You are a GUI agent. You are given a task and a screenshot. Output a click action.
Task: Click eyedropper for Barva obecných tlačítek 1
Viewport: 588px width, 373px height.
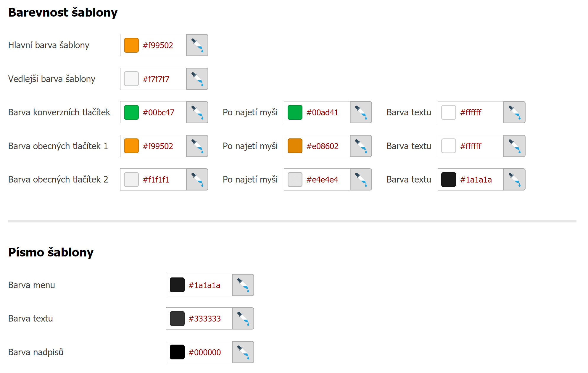[x=197, y=146]
